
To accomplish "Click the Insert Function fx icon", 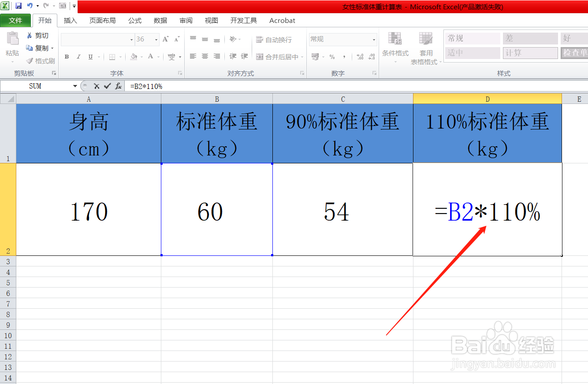I will 118,86.
